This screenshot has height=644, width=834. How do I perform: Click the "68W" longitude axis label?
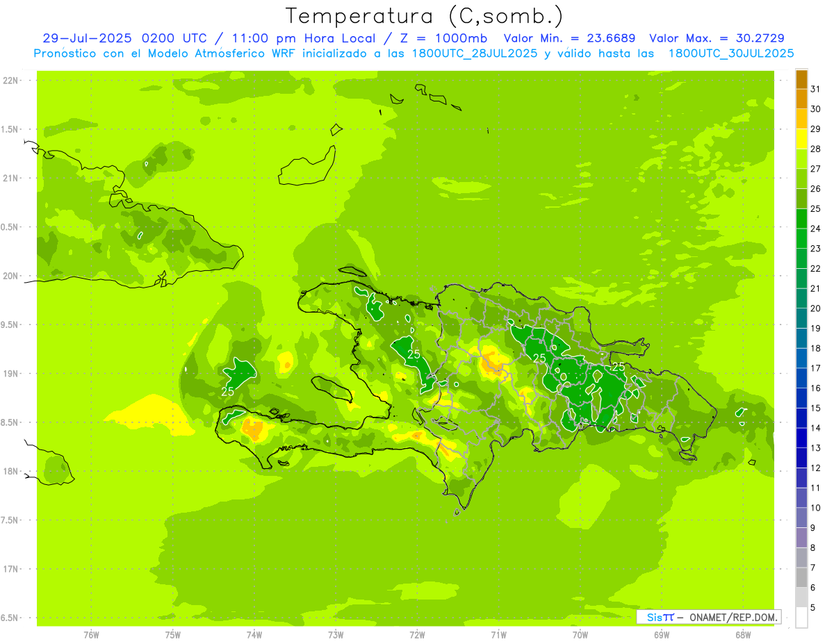point(742,636)
